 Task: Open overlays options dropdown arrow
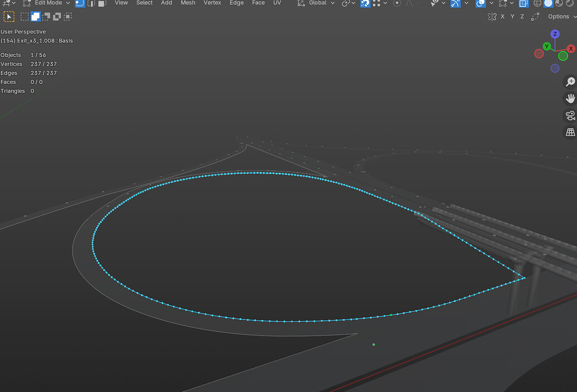[491, 3]
